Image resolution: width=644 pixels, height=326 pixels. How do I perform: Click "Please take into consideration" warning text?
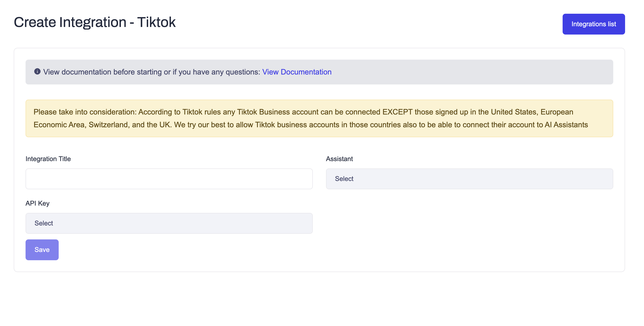coord(85,112)
